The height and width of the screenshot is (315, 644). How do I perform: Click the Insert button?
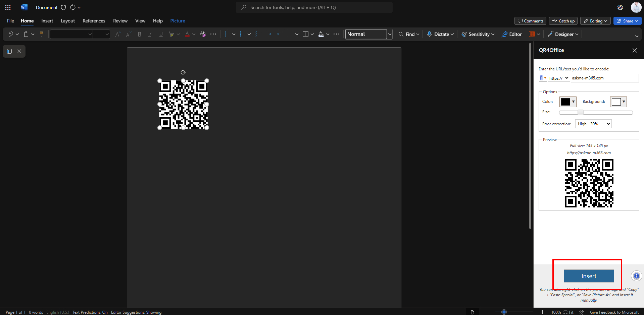(589, 276)
